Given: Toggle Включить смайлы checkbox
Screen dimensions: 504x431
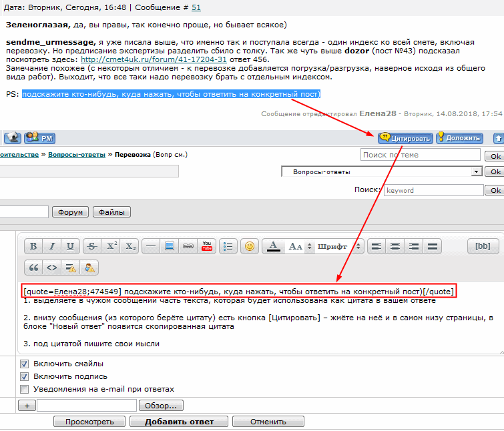Looking at the screenshot, I should pyautogui.click(x=25, y=364).
